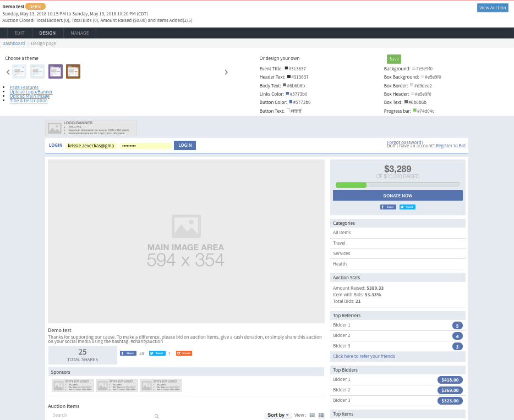Open the MANAGE tab
This screenshot has height=420, width=514.
click(80, 33)
